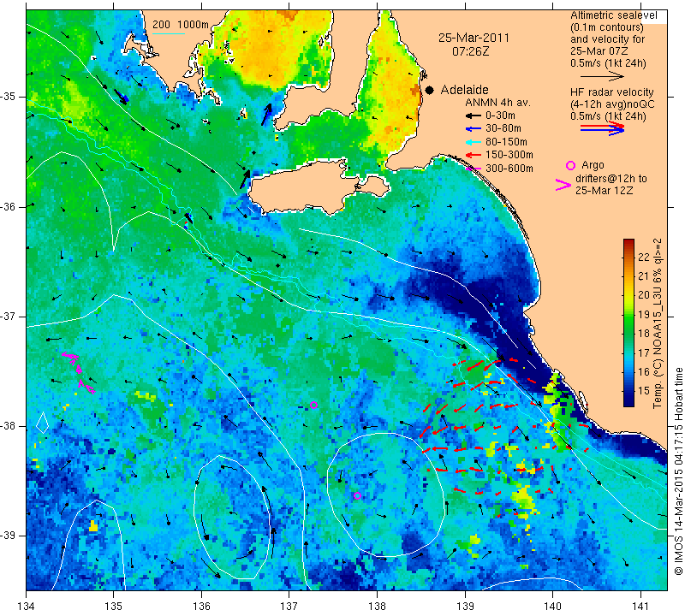685x616 pixels.
Task: Click the IMOS copyright timestamp text
Action: pos(678,471)
